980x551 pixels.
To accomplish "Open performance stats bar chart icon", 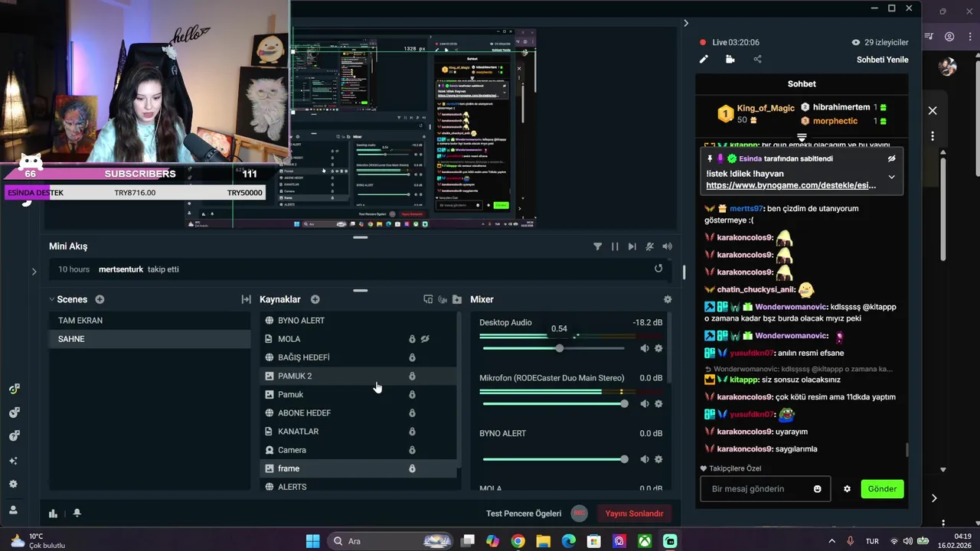I will tap(53, 514).
